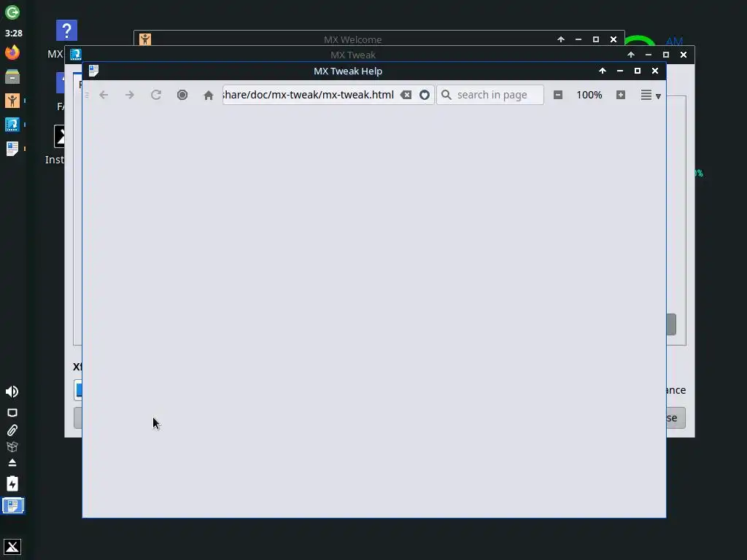Click the MX Tweak Help window icon

click(x=94, y=71)
